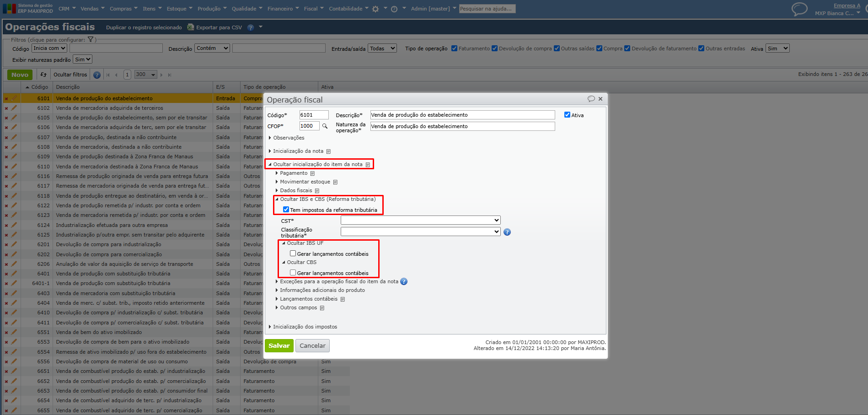Click Ocultar filtros
868x415 pixels.
tap(70, 75)
